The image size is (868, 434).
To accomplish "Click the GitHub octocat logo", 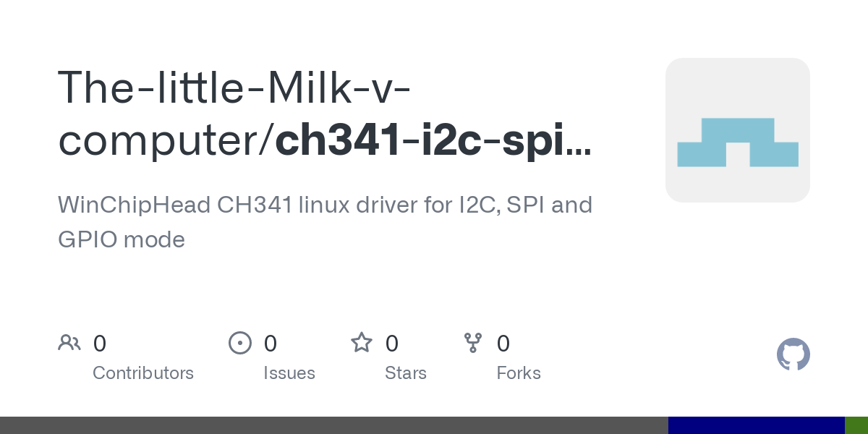I will [x=793, y=354].
